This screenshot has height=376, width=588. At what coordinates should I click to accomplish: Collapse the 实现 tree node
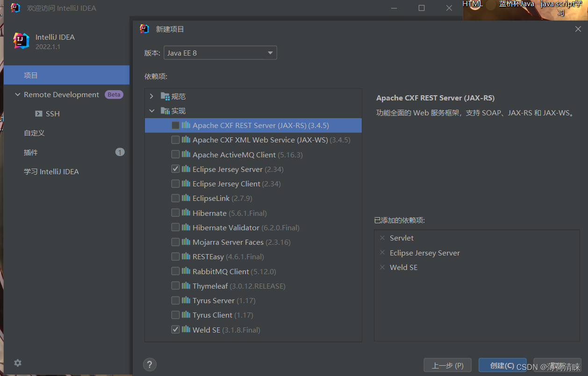151,111
